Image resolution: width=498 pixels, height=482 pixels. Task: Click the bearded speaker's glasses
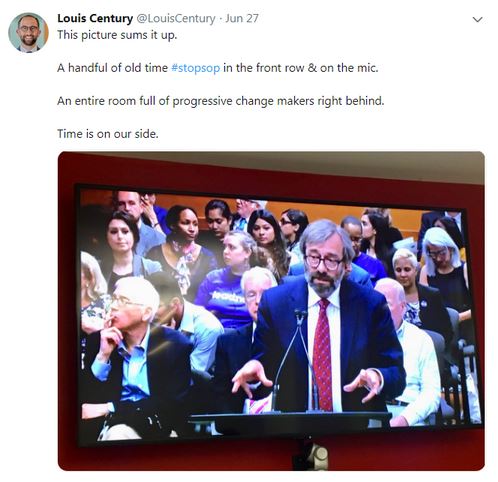point(323,262)
